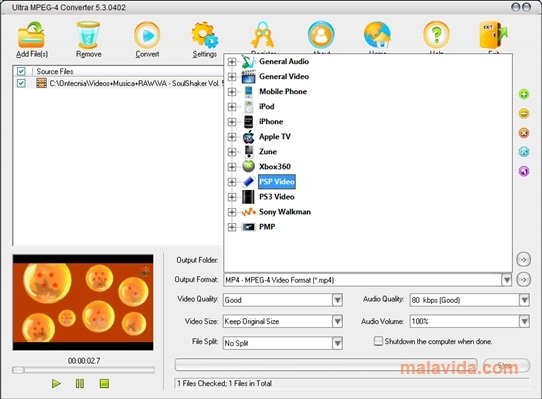Select the Mobile Phone format category
Screen dimensions: 542x399
point(283,92)
